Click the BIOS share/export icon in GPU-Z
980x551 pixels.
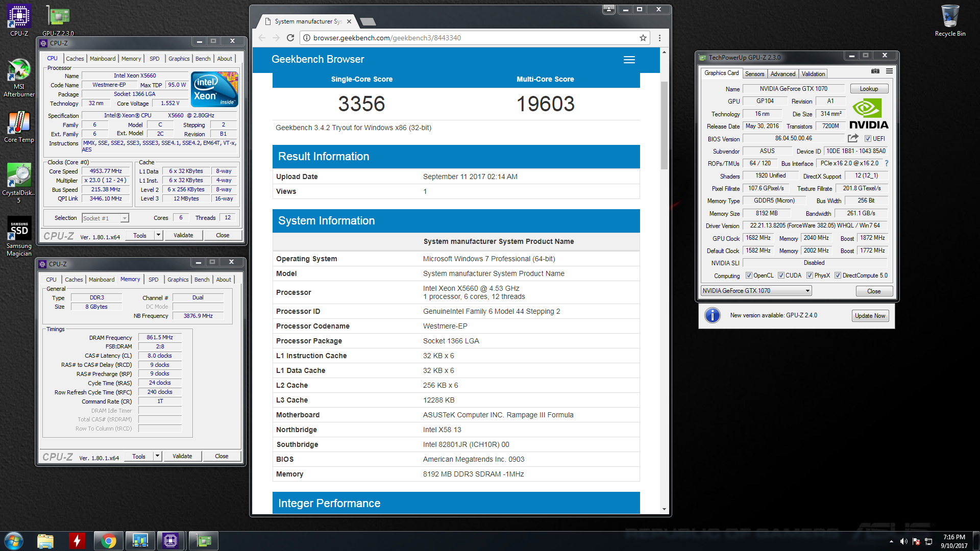(853, 138)
